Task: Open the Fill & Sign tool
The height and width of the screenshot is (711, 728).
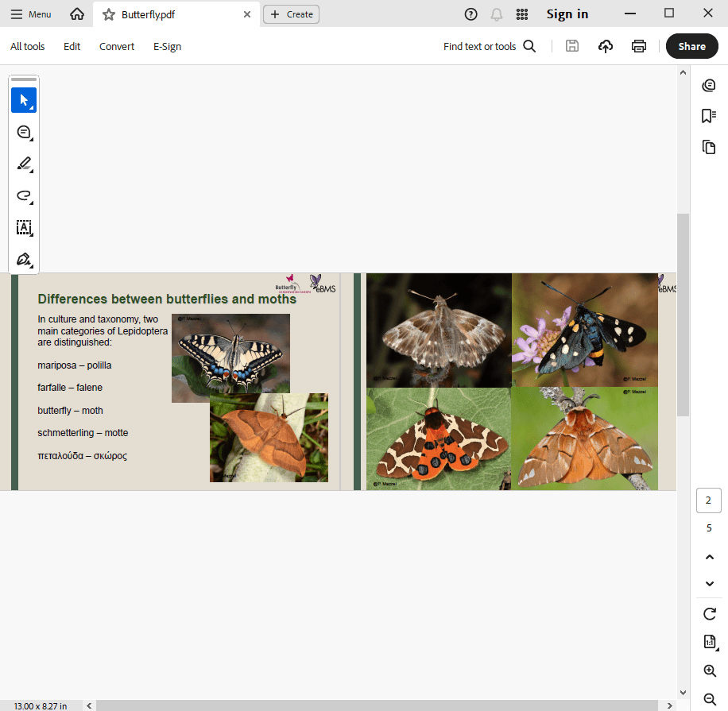Action: (23, 259)
